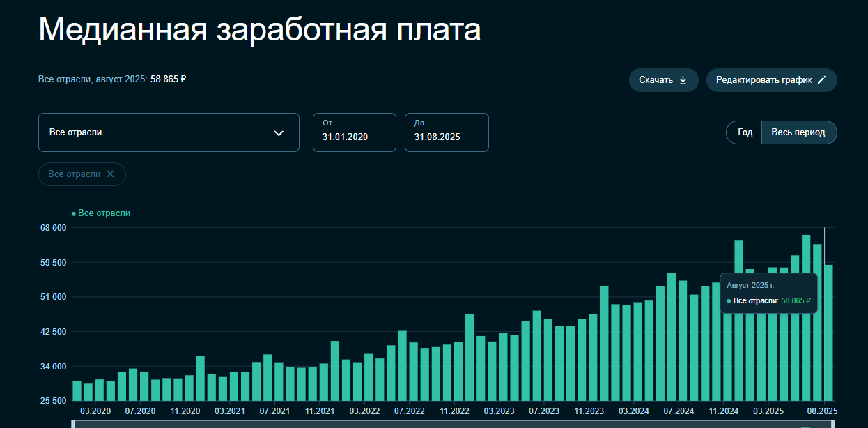Viewport: 868px width, 428px height.
Task: Click the download arrow icon in Скачать
Action: (683, 80)
